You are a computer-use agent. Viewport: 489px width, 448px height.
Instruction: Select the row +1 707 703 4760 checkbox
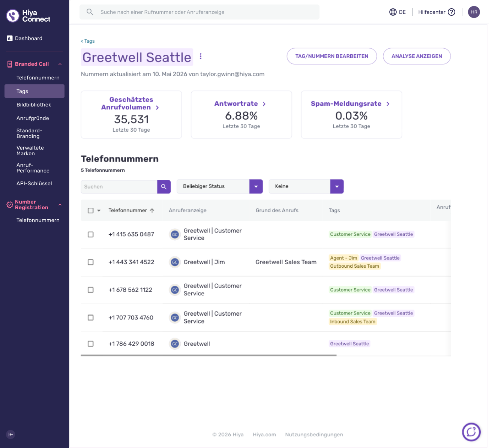[x=90, y=318]
